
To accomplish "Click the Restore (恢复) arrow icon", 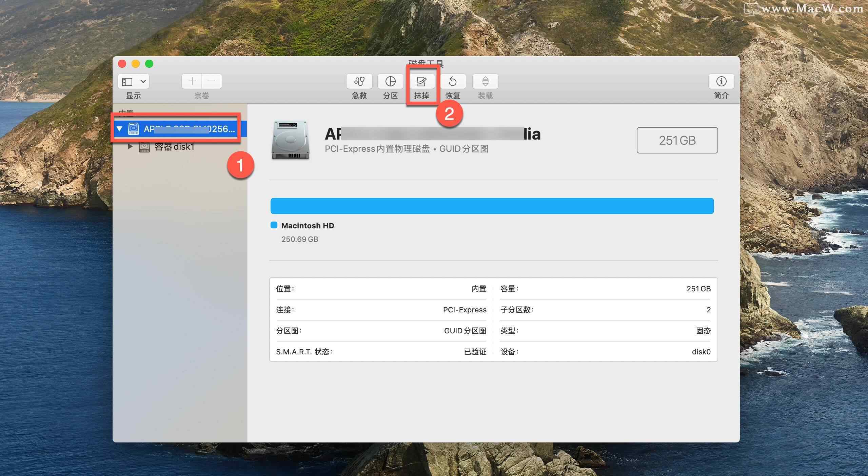I will pyautogui.click(x=453, y=81).
